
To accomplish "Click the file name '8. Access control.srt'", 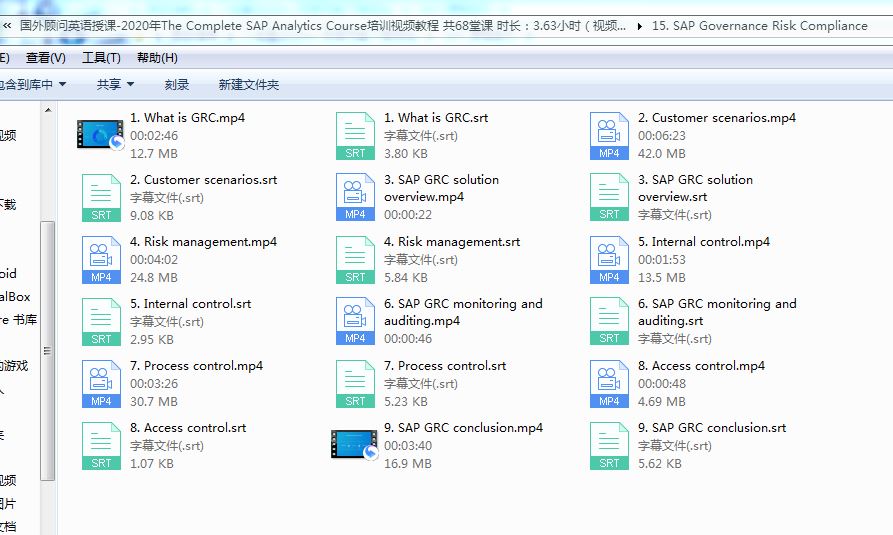I will pos(188,428).
